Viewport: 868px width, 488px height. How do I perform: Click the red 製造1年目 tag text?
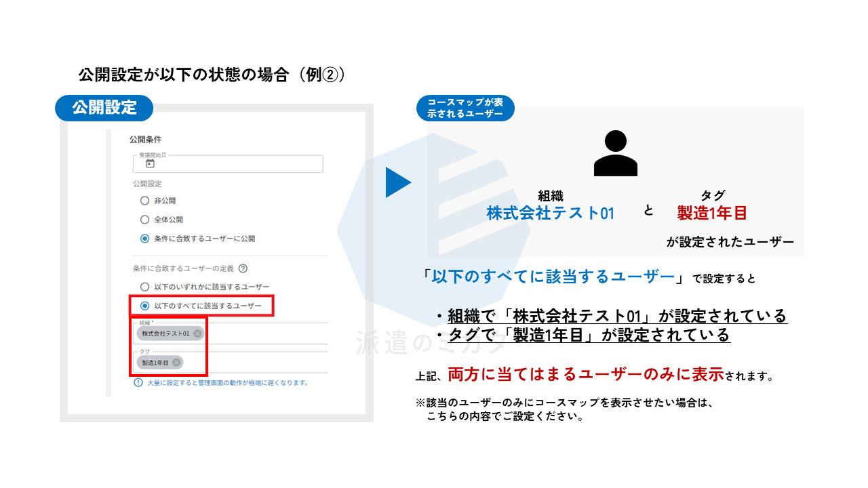712,213
